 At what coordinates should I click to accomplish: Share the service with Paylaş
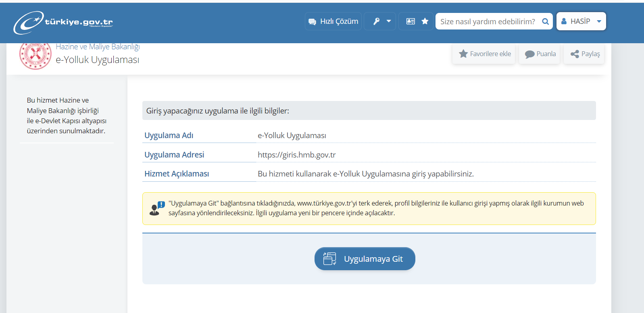pos(584,54)
